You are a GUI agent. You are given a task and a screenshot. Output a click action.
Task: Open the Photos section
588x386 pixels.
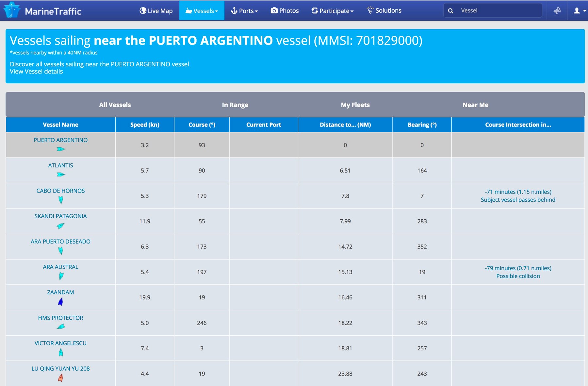pos(285,11)
